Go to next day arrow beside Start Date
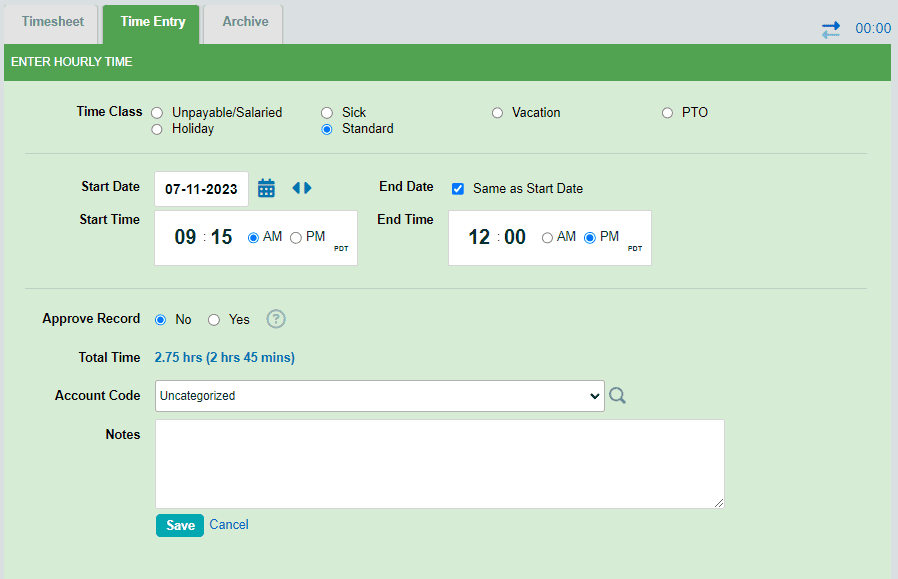 [x=308, y=188]
